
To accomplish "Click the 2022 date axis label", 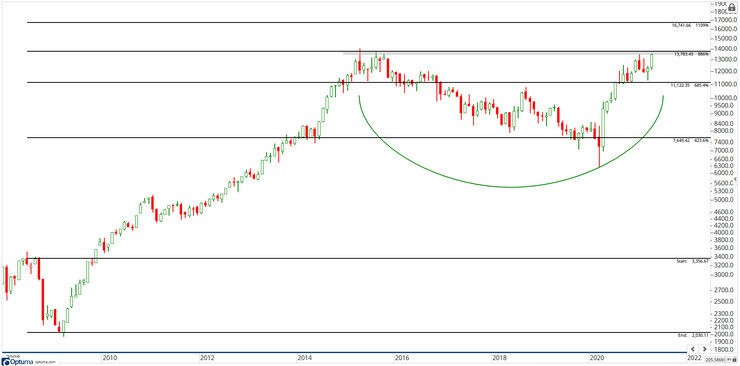I will click(695, 358).
